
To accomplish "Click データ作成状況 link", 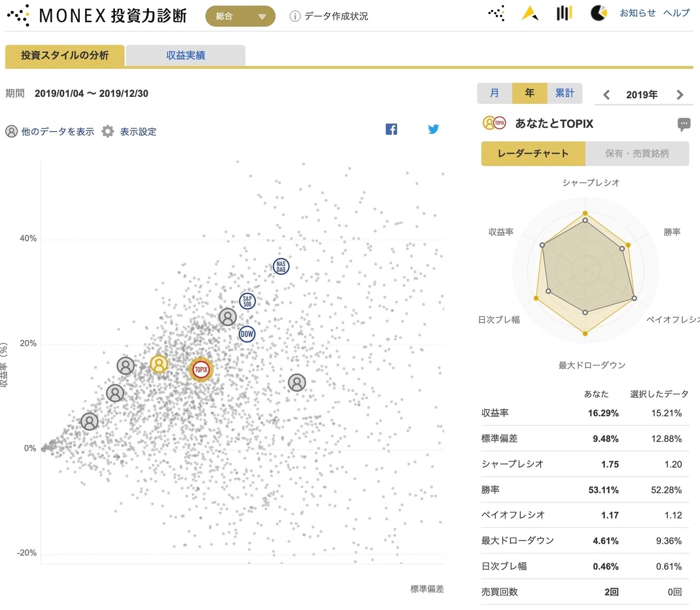I will 336,16.
